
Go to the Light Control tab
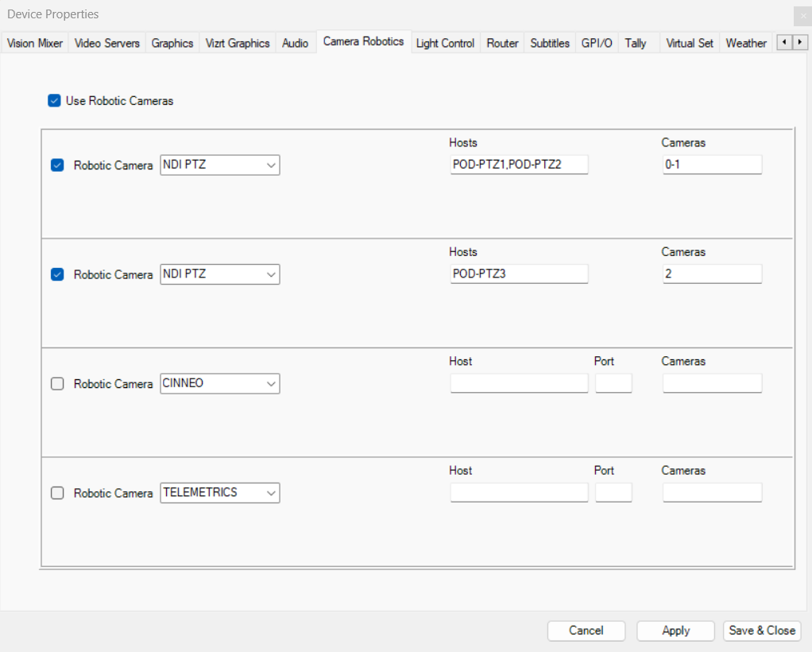point(445,44)
